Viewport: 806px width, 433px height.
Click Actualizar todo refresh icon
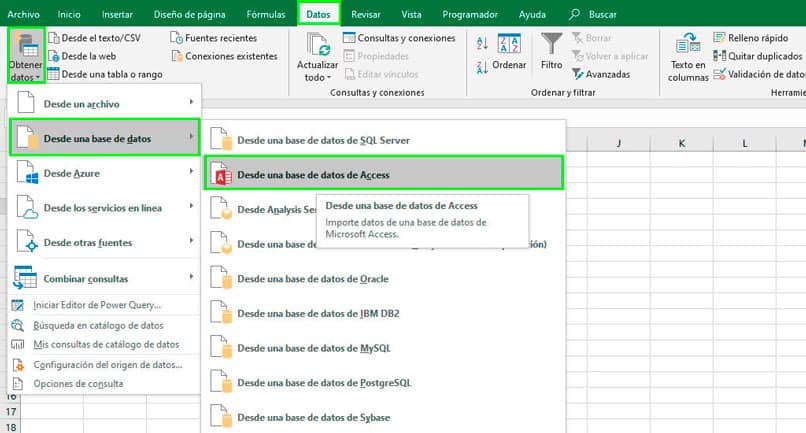point(318,45)
